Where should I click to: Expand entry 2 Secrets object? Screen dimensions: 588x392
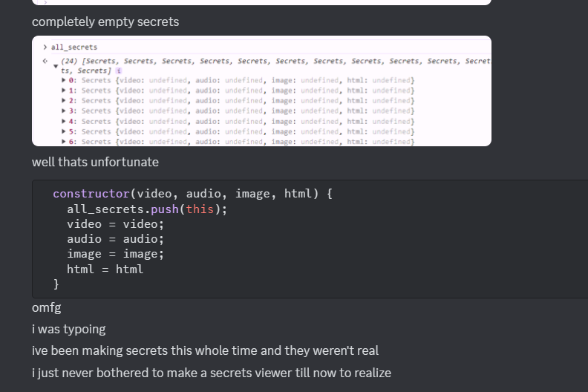[x=64, y=100]
